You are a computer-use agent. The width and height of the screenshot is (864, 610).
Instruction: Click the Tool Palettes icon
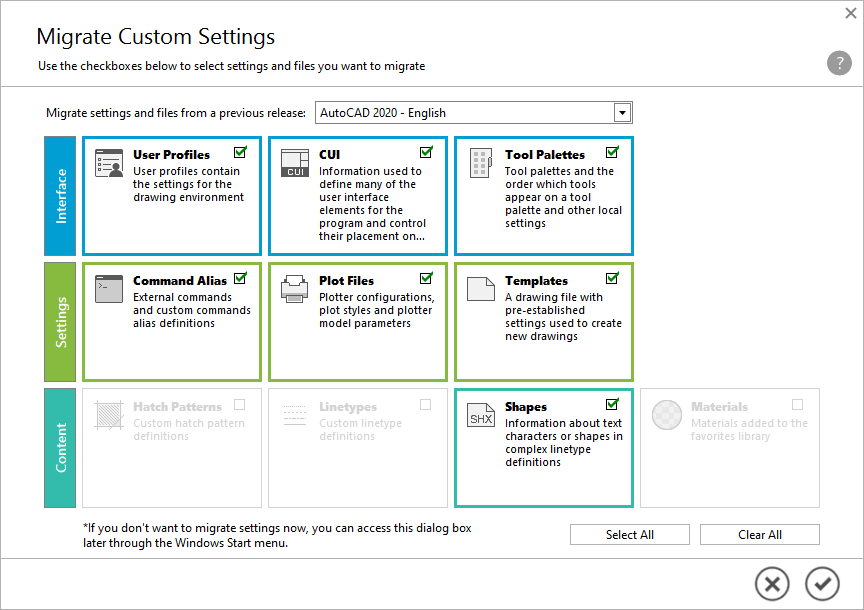(481, 163)
